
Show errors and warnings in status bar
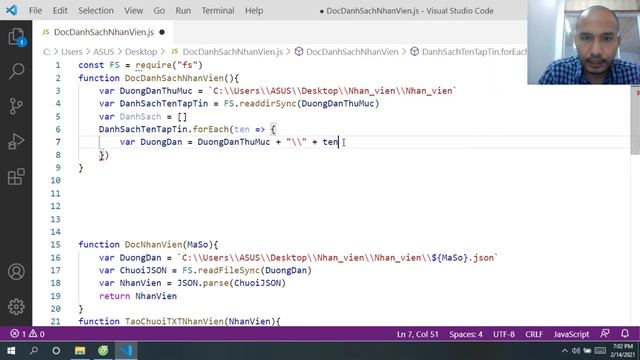[x=27, y=334]
